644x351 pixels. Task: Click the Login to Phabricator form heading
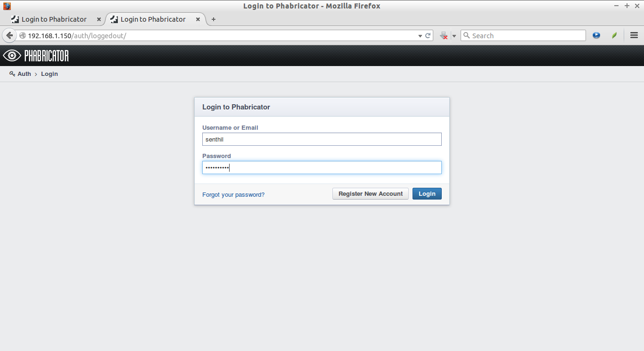click(x=236, y=107)
